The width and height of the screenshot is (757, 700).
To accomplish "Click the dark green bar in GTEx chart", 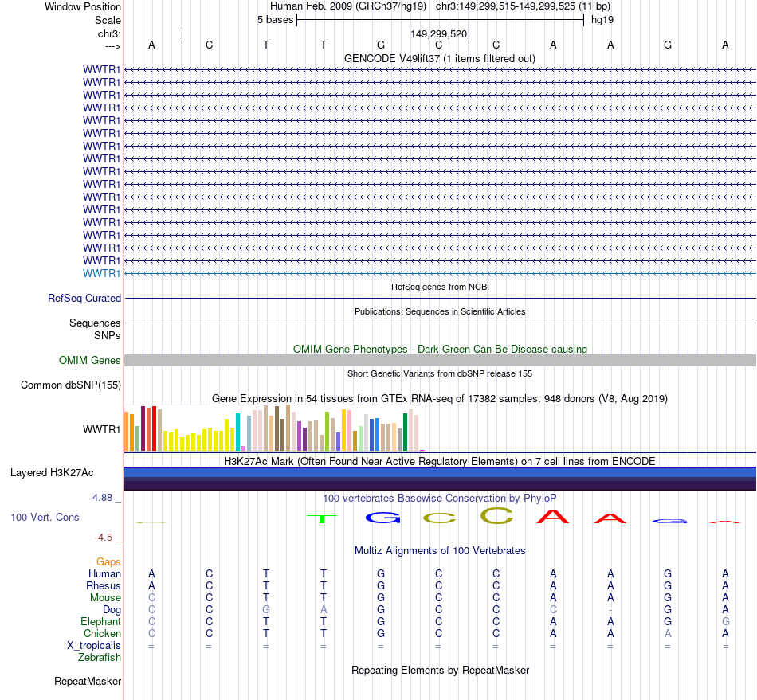I will tap(405, 432).
